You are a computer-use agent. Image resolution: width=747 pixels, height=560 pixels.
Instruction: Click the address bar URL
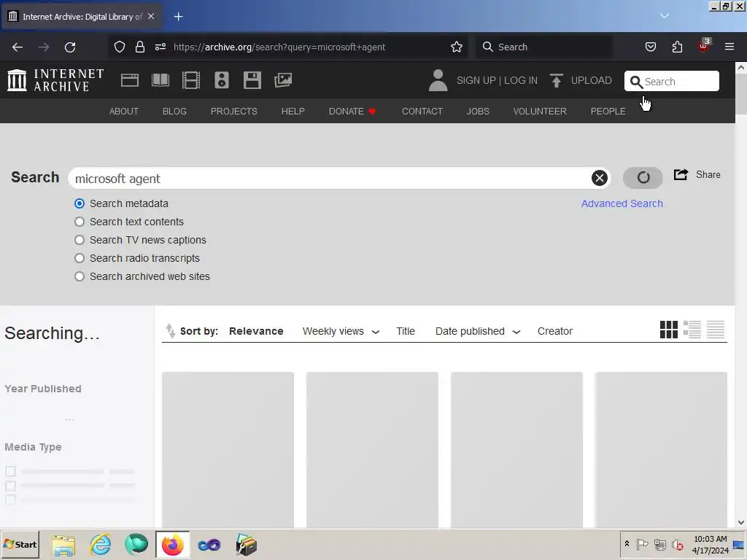[279, 47]
